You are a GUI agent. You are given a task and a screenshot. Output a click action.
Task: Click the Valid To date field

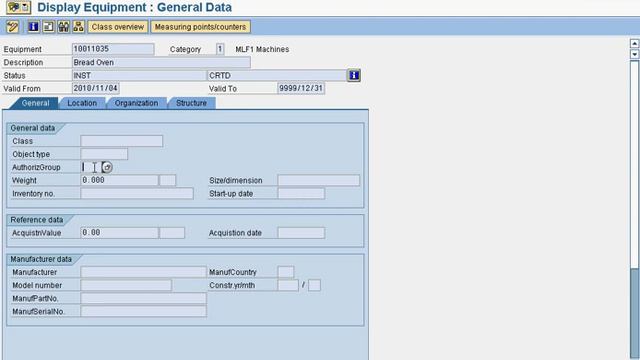pyautogui.click(x=301, y=88)
